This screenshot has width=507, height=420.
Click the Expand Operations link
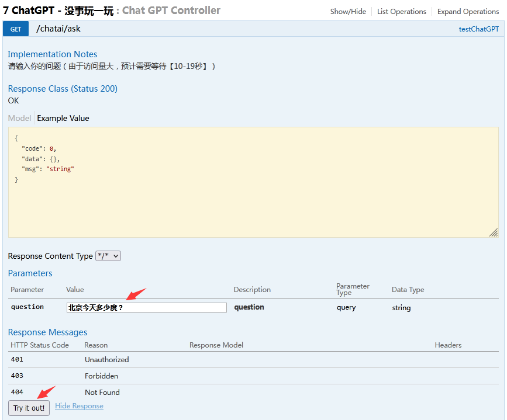click(468, 12)
